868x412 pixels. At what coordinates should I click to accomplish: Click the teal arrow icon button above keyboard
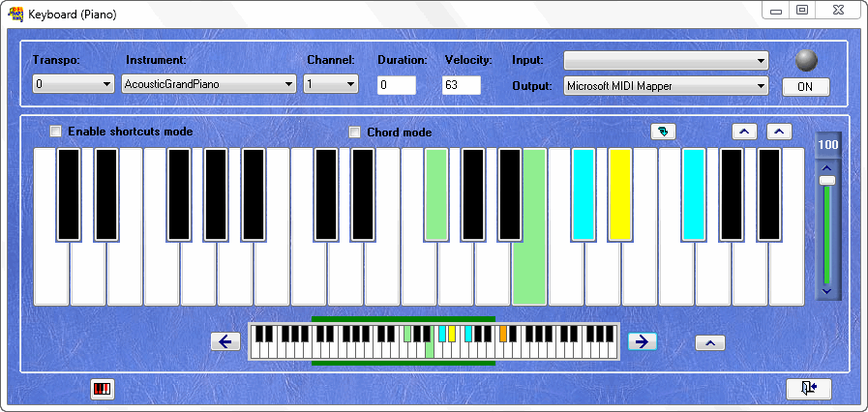(x=663, y=132)
